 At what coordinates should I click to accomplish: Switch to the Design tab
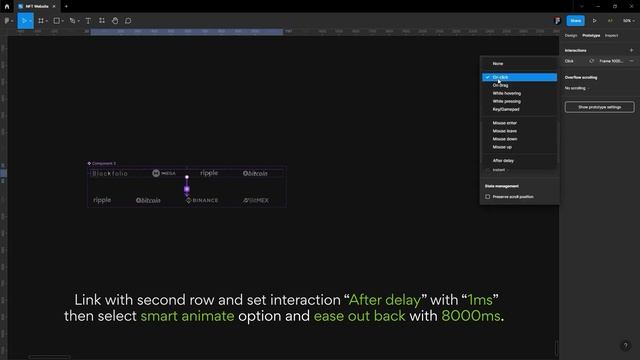coord(571,36)
